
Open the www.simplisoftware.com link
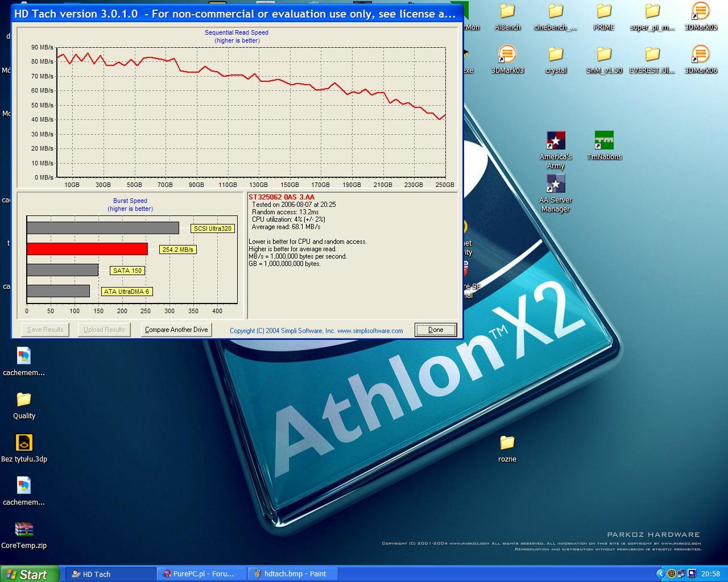370,331
